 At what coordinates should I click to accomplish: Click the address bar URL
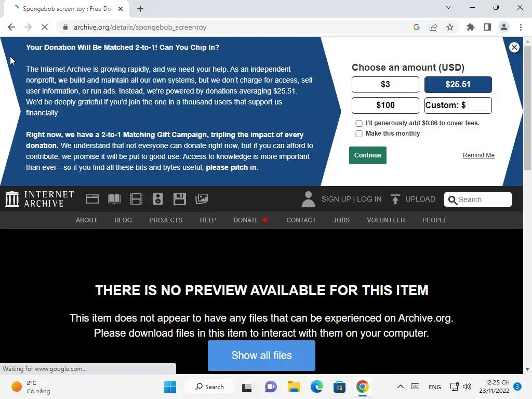click(140, 27)
